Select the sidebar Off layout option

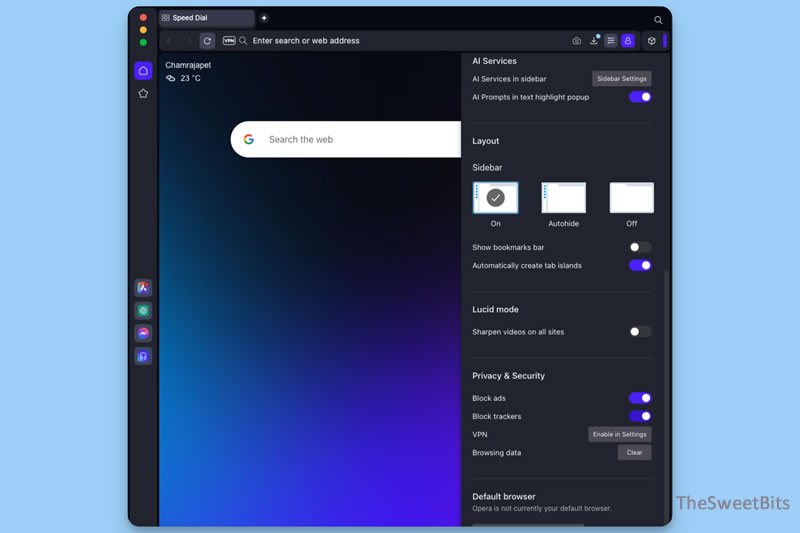(632, 197)
